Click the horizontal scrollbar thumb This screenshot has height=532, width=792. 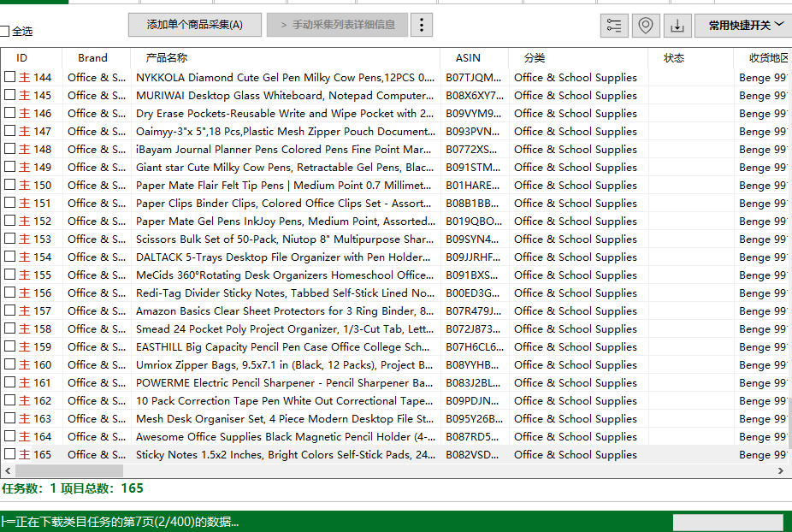pyautogui.click(x=69, y=471)
